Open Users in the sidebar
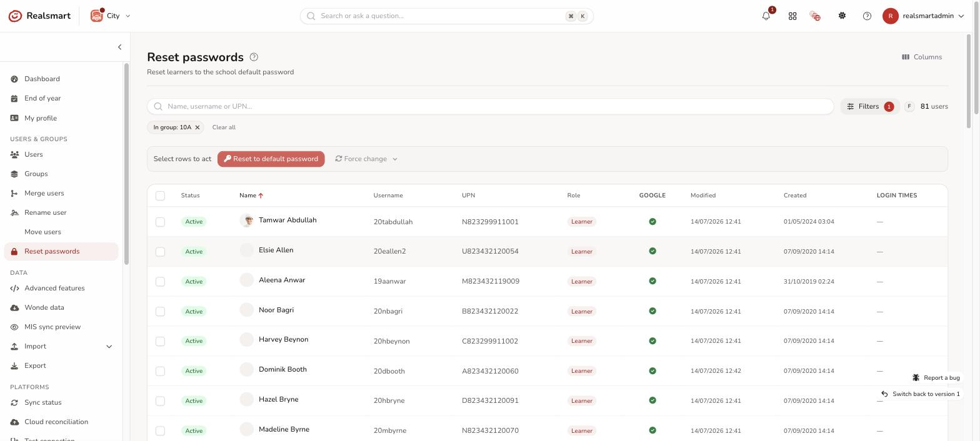Screen dimensions: 980x441 (x=61, y=155)
